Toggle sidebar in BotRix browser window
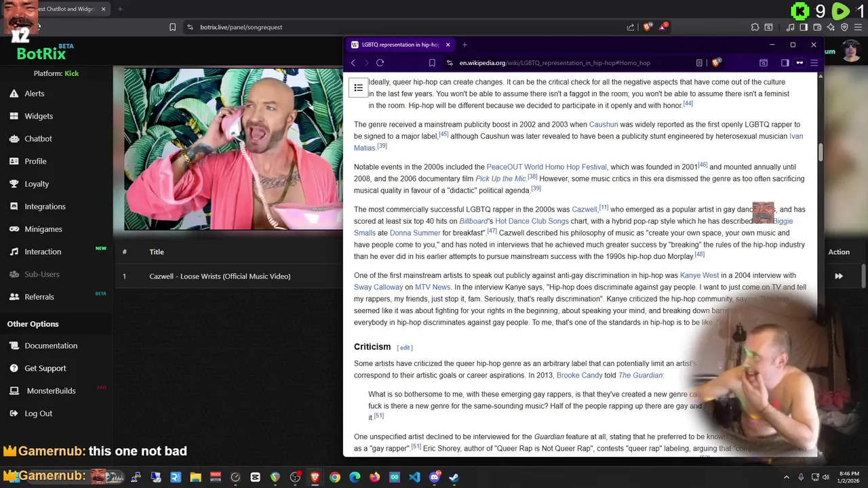This screenshot has width=868, height=488. tap(804, 27)
